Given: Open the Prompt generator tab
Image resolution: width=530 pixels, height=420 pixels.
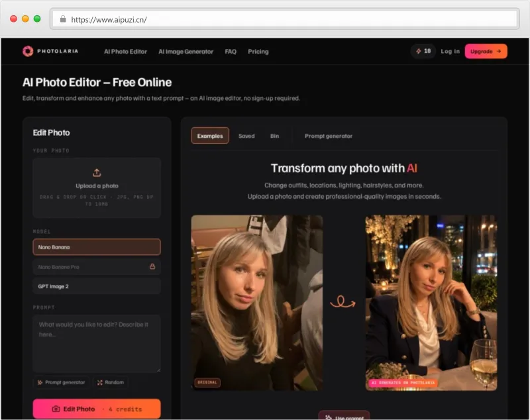Looking at the screenshot, I should [329, 136].
